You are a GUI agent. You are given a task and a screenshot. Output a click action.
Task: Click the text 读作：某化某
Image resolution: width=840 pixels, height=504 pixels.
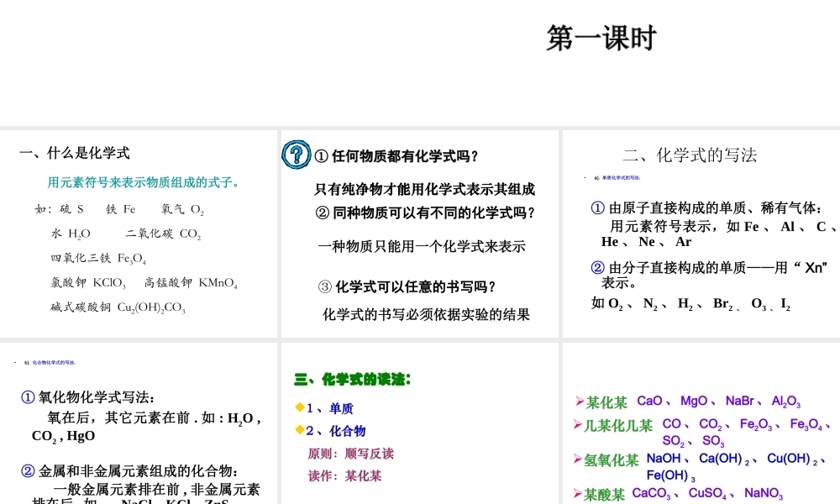coord(344,476)
